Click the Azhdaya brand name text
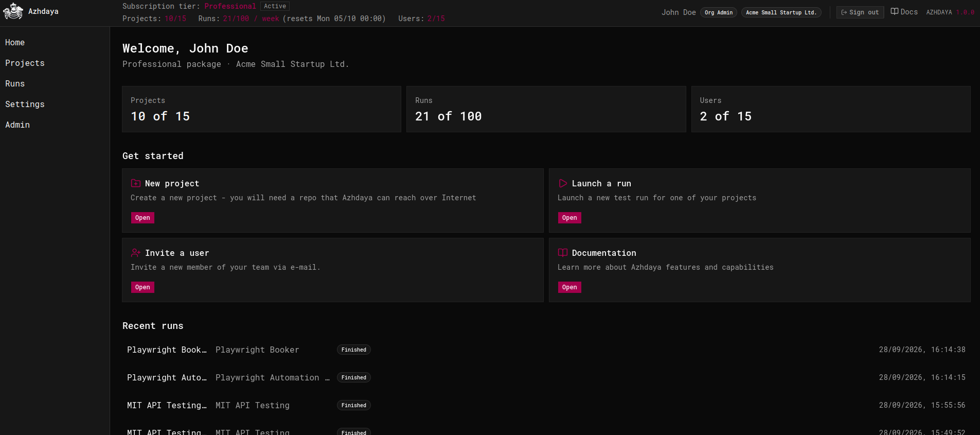Screen dimensions: 980x435 [43, 11]
